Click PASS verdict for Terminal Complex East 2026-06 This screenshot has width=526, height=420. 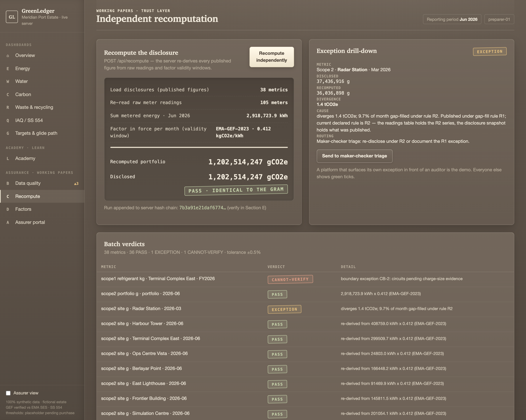pos(277,339)
